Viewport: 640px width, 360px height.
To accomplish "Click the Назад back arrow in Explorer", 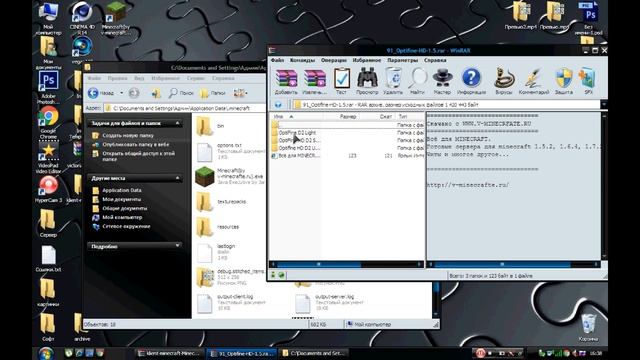I will tap(93, 93).
